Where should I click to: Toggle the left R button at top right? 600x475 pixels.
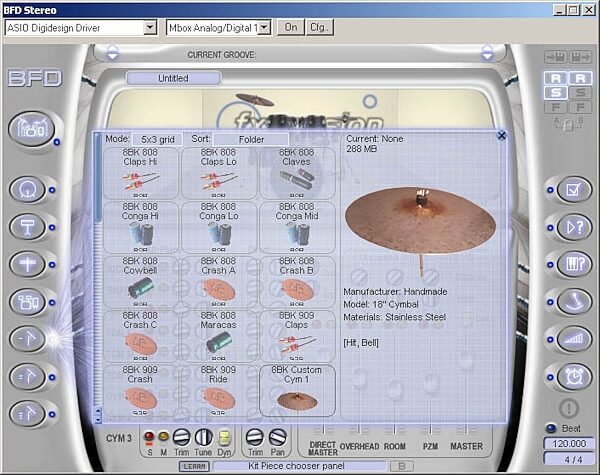coord(556,78)
